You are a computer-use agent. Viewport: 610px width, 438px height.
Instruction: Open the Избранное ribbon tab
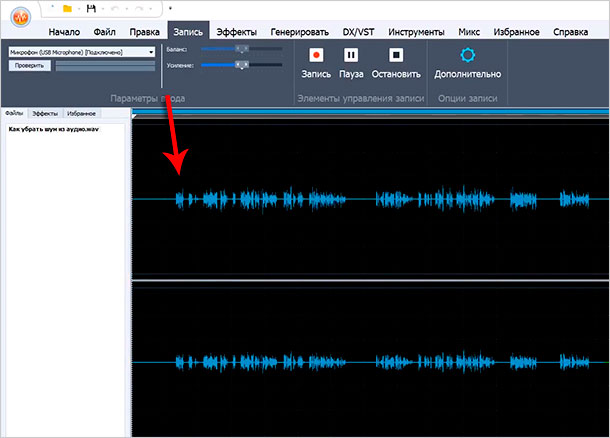point(516,32)
